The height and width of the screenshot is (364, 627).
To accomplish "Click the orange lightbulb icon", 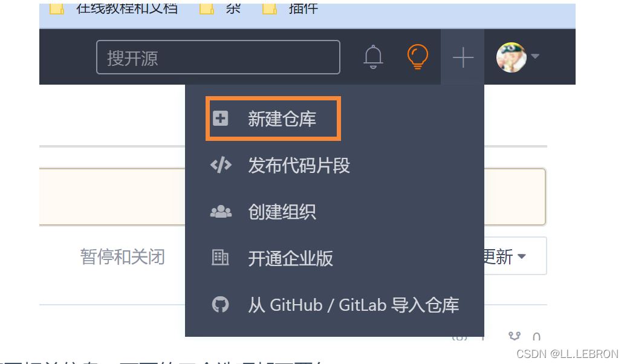I will [x=417, y=57].
